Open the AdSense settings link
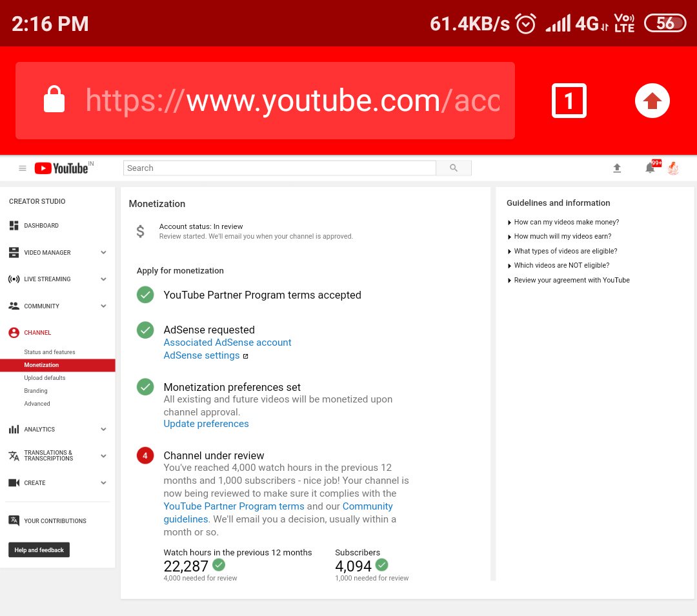The height and width of the screenshot is (616, 697). click(x=202, y=355)
